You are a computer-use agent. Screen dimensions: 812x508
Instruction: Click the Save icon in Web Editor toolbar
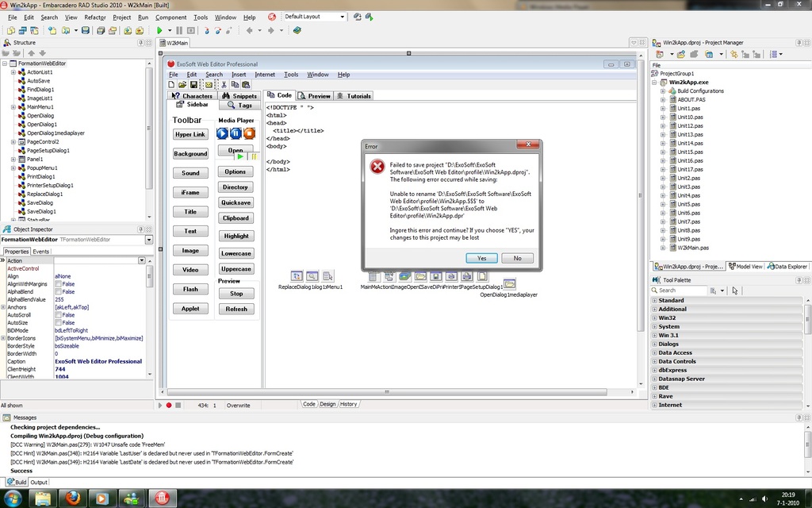coord(193,83)
